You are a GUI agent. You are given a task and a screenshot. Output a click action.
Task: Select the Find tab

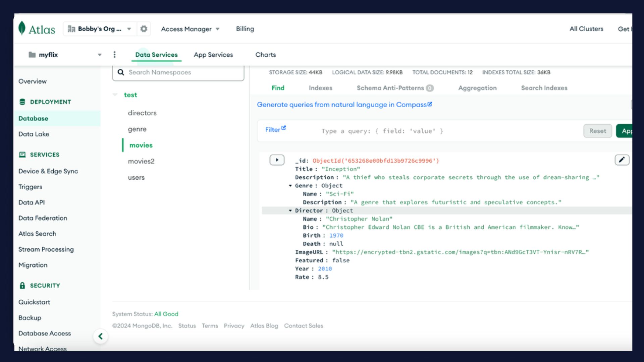[x=278, y=88]
